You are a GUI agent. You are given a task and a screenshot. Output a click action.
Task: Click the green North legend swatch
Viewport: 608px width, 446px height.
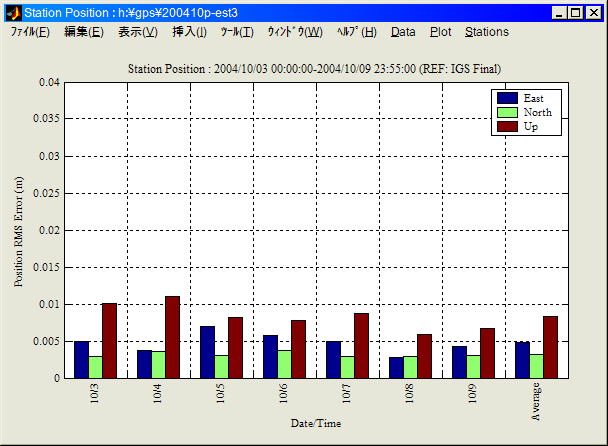(507, 112)
